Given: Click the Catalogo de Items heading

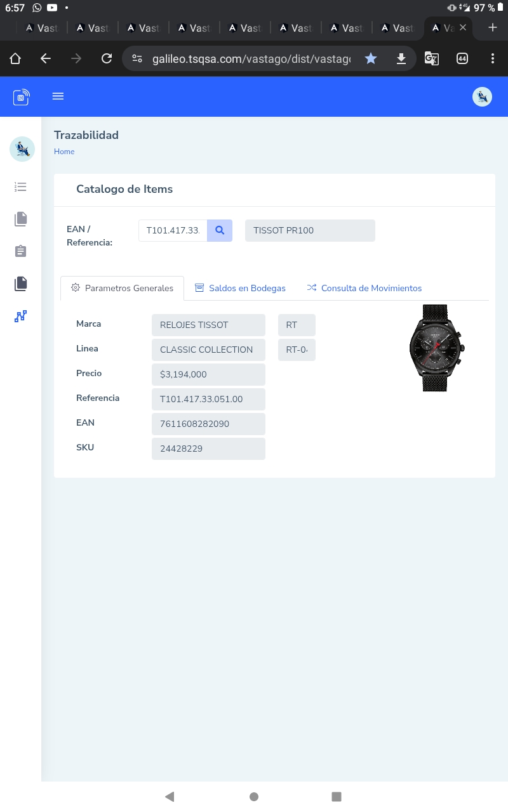Looking at the screenshot, I should point(124,189).
